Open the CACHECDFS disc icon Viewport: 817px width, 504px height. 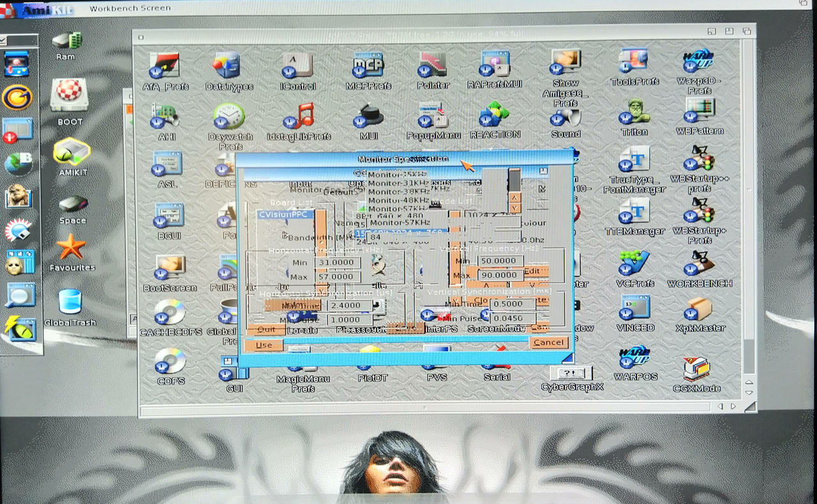pyautogui.click(x=170, y=313)
